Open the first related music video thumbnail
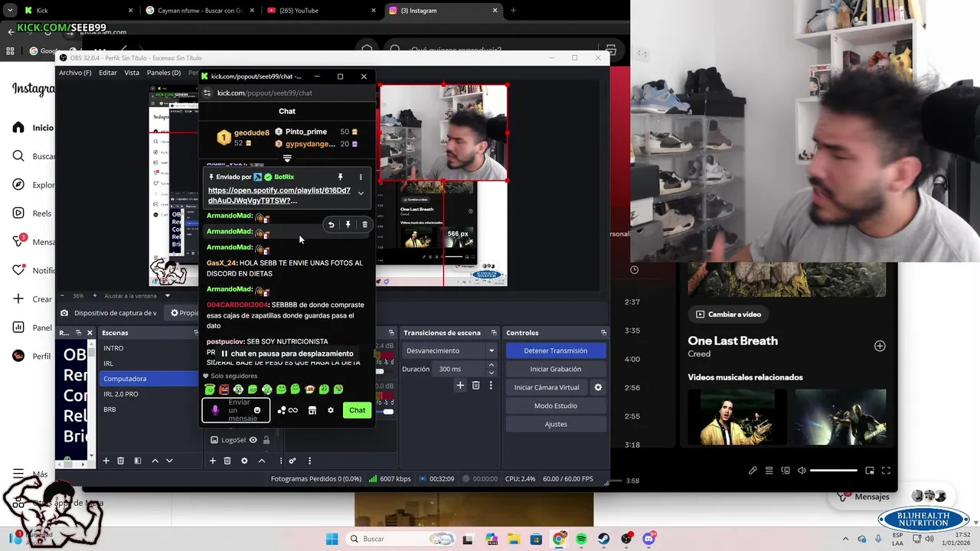Screen dimensions: 980x551 point(737,416)
